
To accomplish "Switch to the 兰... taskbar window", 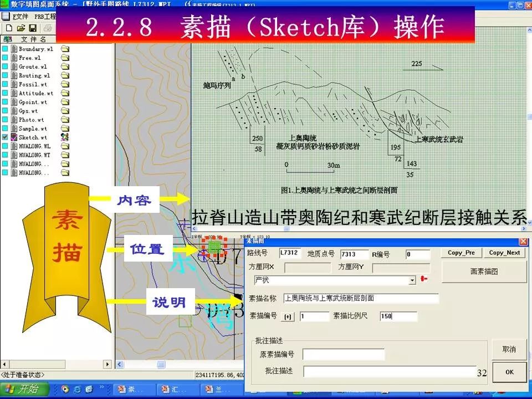I will pyautogui.click(x=221, y=390).
